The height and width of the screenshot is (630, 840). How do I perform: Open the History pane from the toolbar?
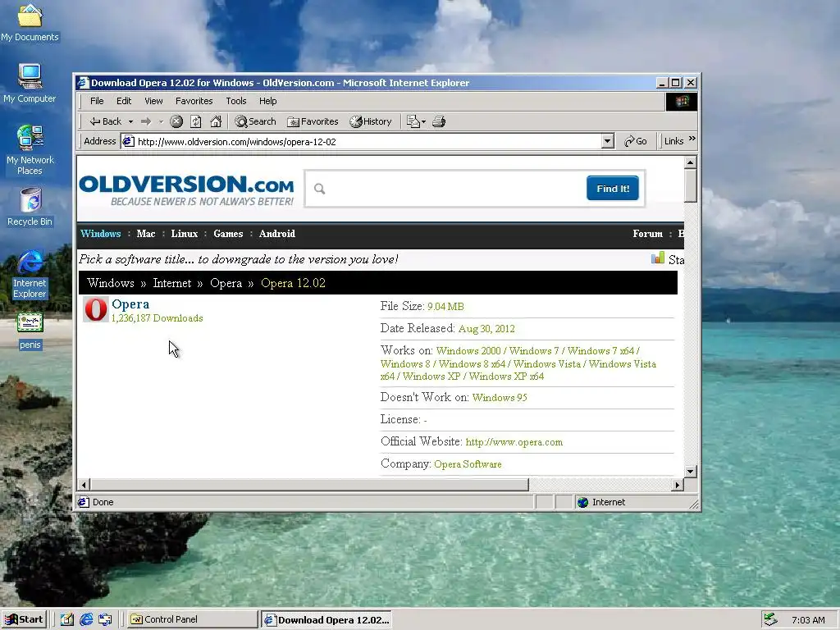371,121
